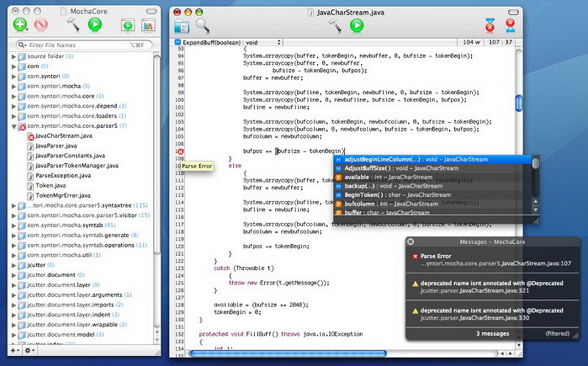Expand the com.syntori.mocha.symtab.operations package

pos(14,245)
